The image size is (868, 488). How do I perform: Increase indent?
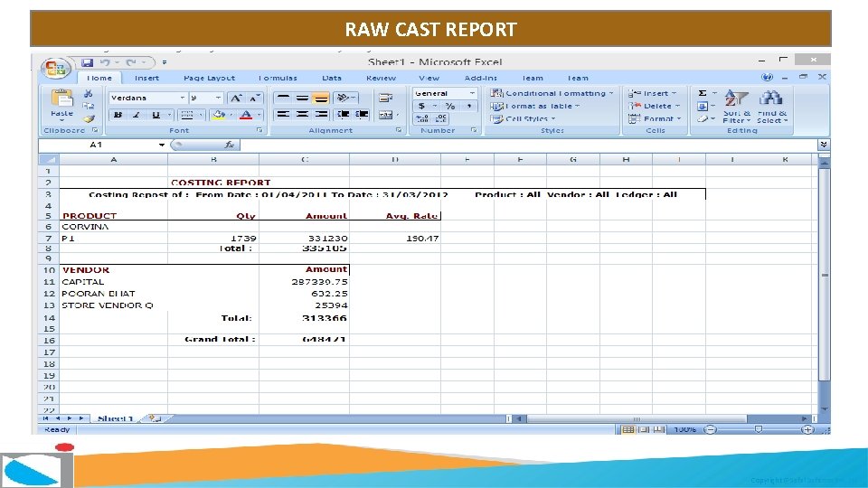pos(362,115)
